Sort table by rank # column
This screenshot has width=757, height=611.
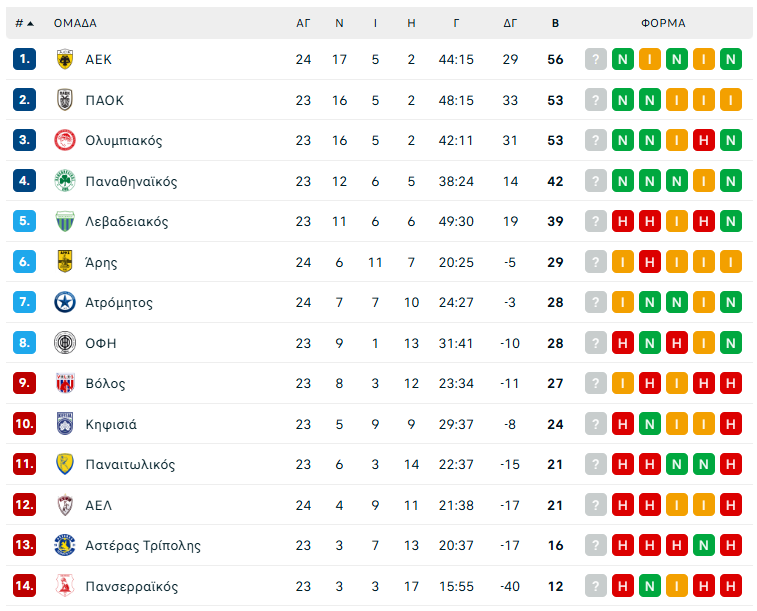[x=24, y=23]
